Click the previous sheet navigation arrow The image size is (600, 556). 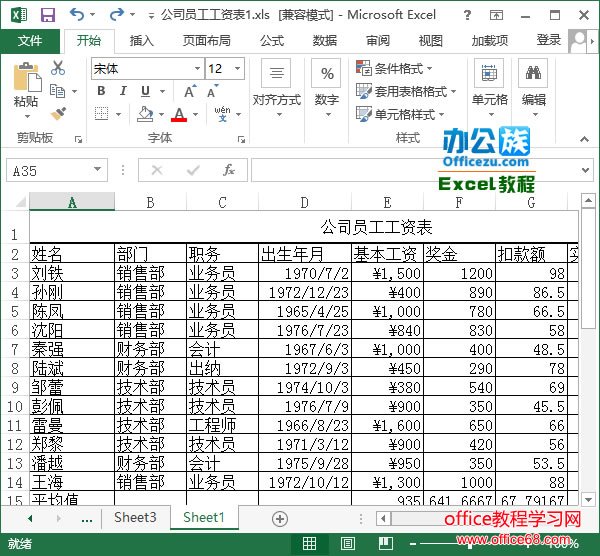pyautogui.click(x=30, y=519)
